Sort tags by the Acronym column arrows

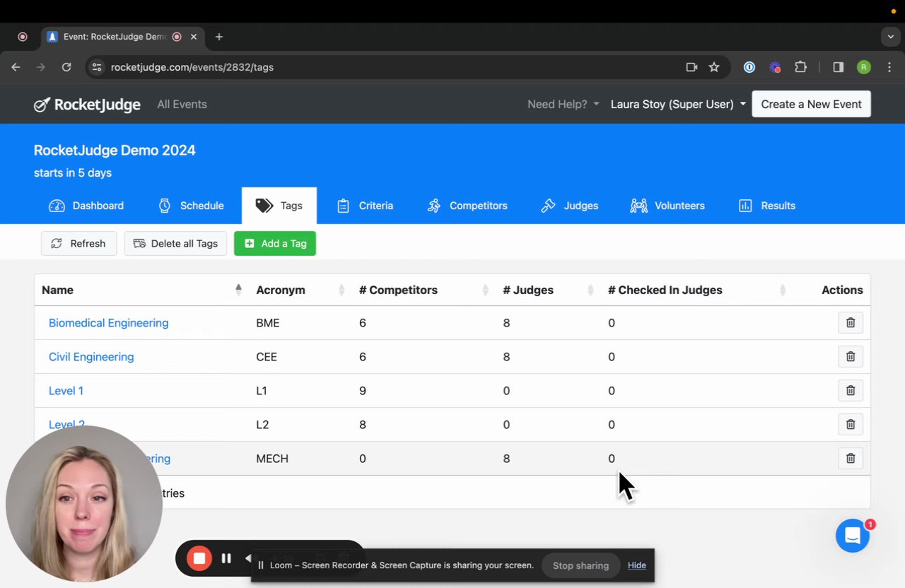pos(341,290)
